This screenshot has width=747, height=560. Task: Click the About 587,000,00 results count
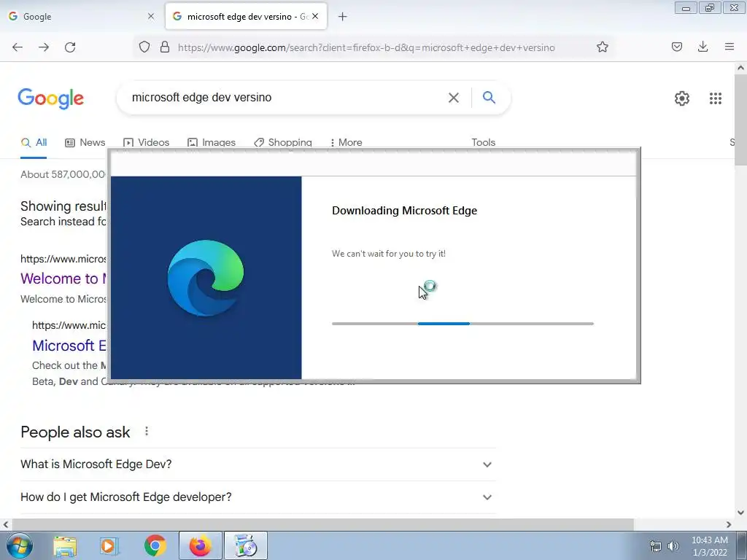[x=63, y=174]
